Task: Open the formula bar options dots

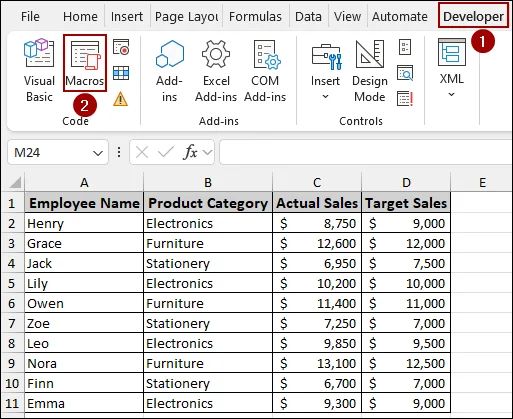Action: point(119,152)
